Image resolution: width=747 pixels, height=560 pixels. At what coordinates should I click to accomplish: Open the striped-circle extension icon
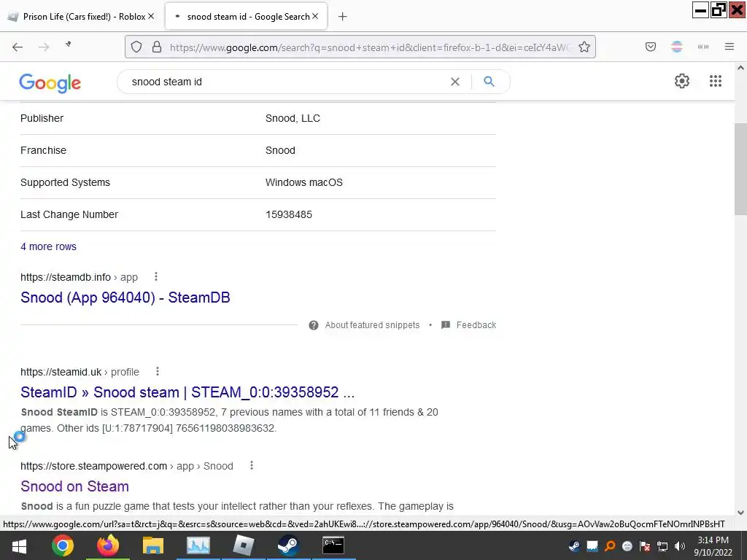tap(676, 47)
